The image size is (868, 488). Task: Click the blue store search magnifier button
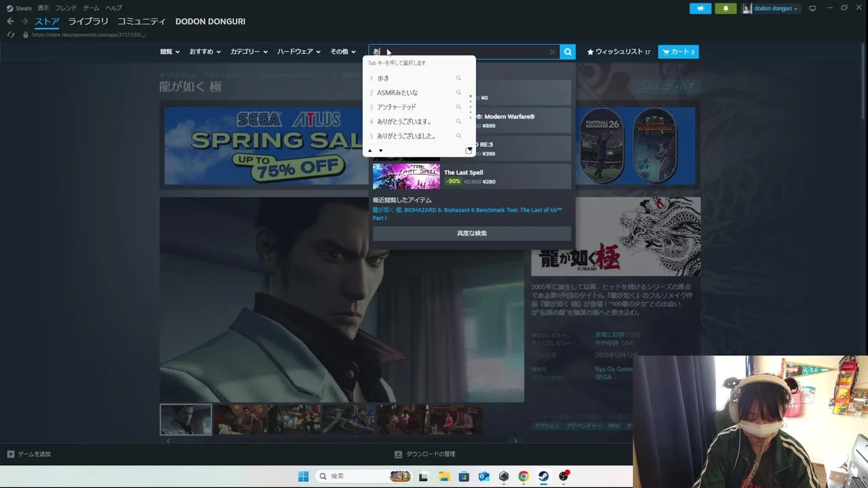568,52
